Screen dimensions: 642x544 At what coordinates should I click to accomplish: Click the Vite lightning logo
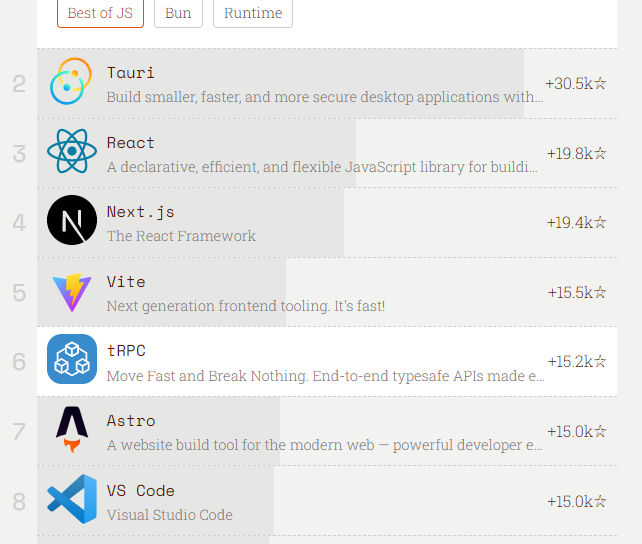(71, 291)
